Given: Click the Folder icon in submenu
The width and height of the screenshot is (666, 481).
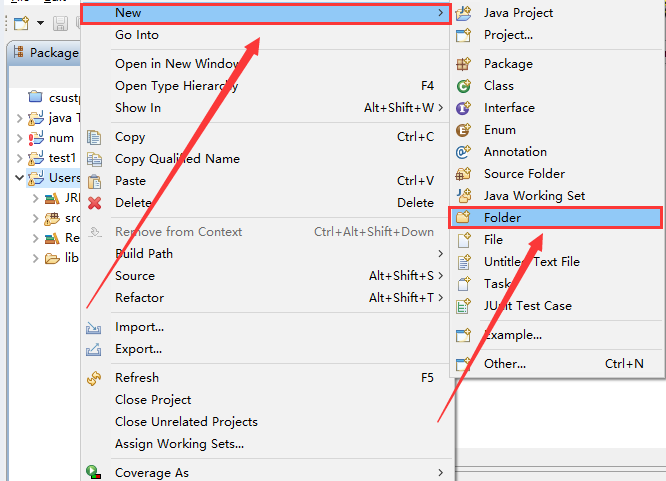Looking at the screenshot, I should [x=463, y=218].
